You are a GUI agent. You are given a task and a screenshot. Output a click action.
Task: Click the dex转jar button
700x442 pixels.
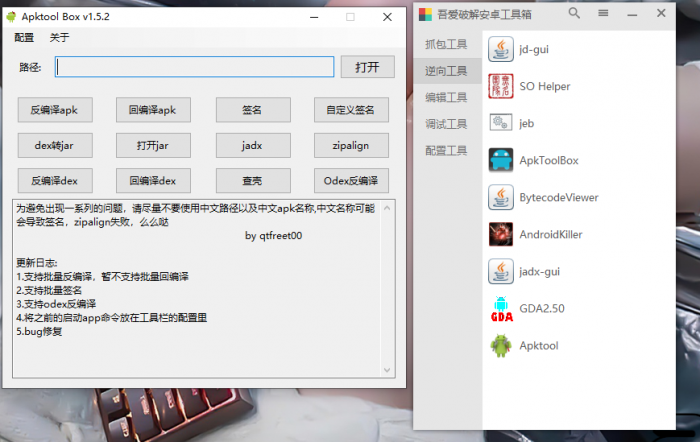tap(55, 145)
